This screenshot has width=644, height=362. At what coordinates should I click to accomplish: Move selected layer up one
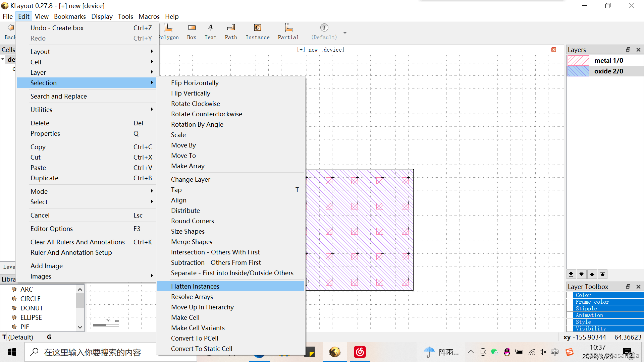592,274
